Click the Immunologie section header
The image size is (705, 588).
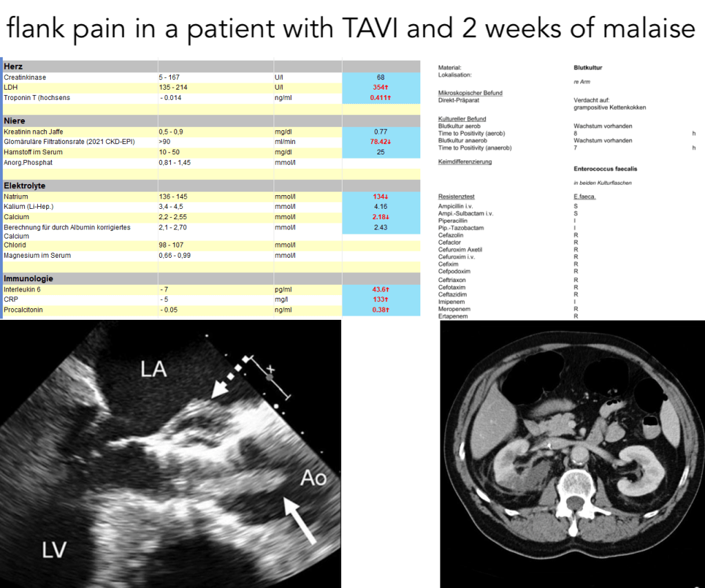(x=28, y=278)
